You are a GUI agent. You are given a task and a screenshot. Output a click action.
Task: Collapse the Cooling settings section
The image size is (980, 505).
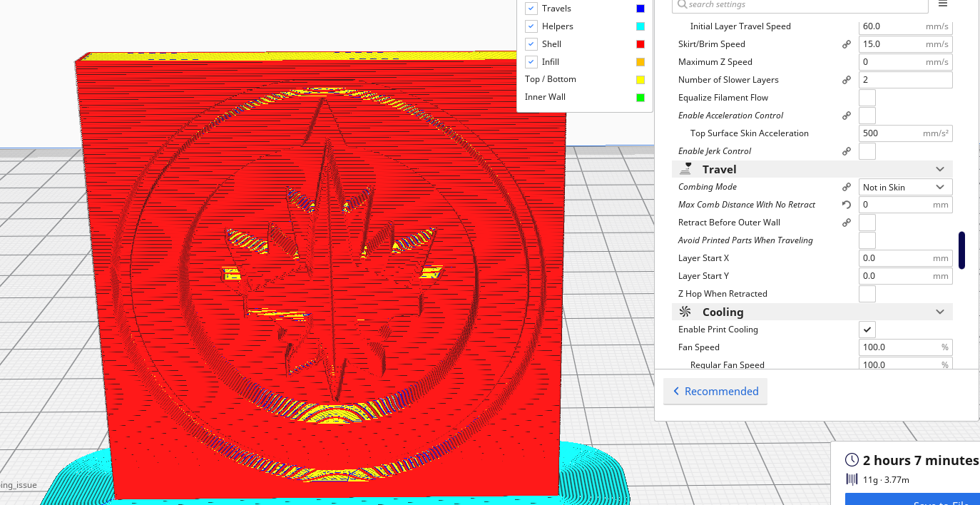coord(940,312)
